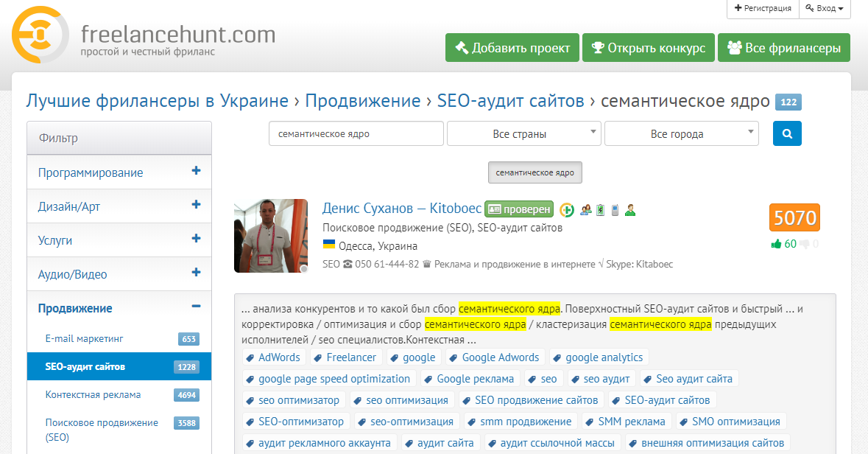Click the семантическое ядро tag chip
Image resolution: width=868 pixels, height=454 pixels.
[x=534, y=172]
